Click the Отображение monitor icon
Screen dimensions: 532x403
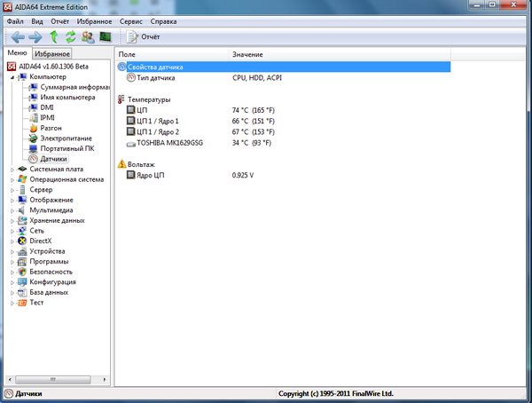click(22, 200)
